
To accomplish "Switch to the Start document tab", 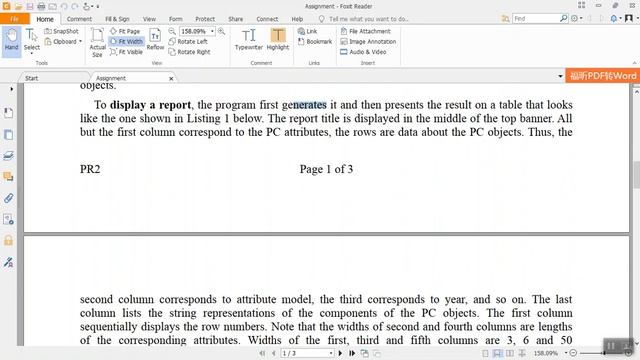I will click(31, 78).
